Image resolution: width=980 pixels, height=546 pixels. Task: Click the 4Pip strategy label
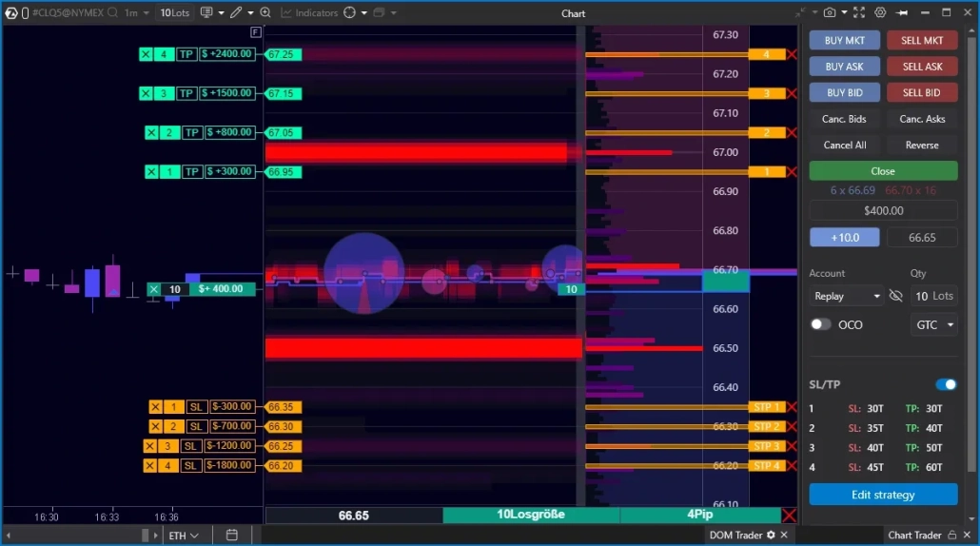coord(700,515)
